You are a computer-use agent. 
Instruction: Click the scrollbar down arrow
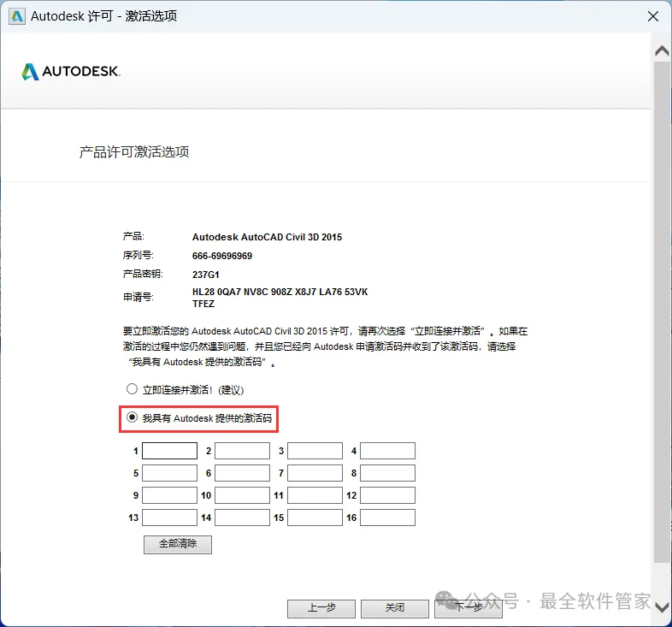pyautogui.click(x=662, y=607)
